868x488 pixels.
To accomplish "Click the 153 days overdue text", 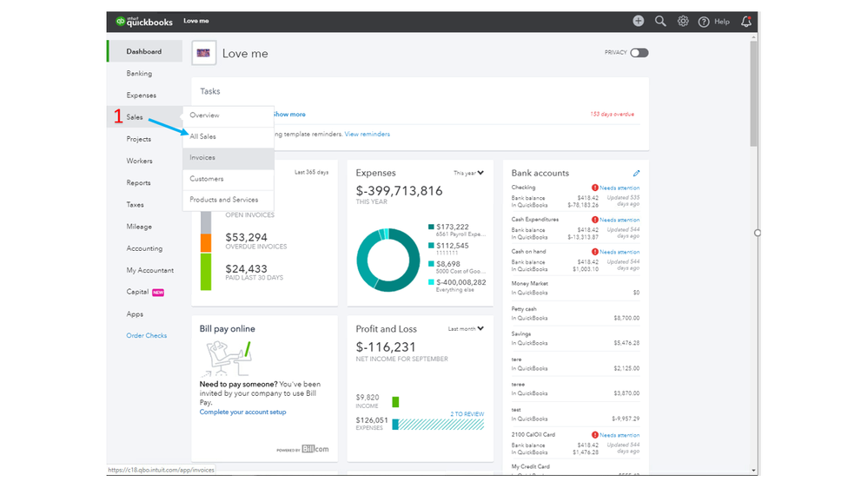I will [612, 114].
